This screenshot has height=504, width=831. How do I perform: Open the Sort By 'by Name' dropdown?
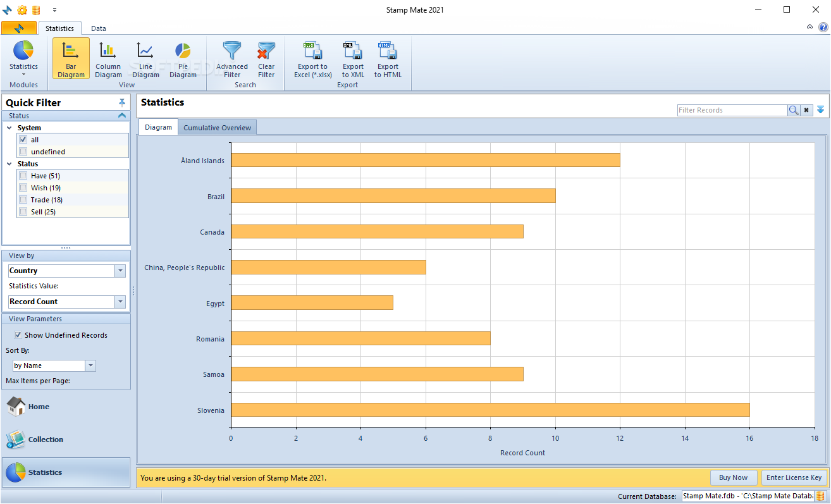pyautogui.click(x=90, y=366)
